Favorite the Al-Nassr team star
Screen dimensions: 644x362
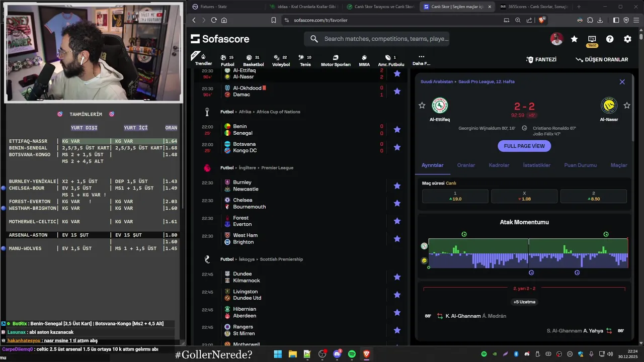click(627, 105)
